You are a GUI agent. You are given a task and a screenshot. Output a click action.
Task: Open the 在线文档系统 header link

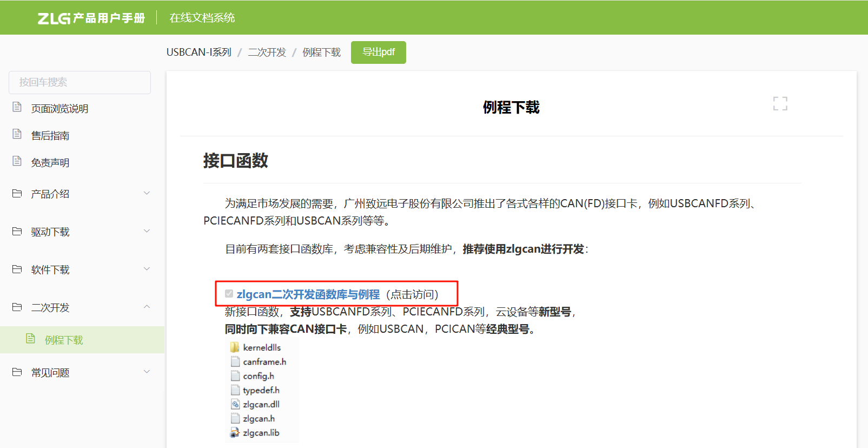click(x=202, y=18)
